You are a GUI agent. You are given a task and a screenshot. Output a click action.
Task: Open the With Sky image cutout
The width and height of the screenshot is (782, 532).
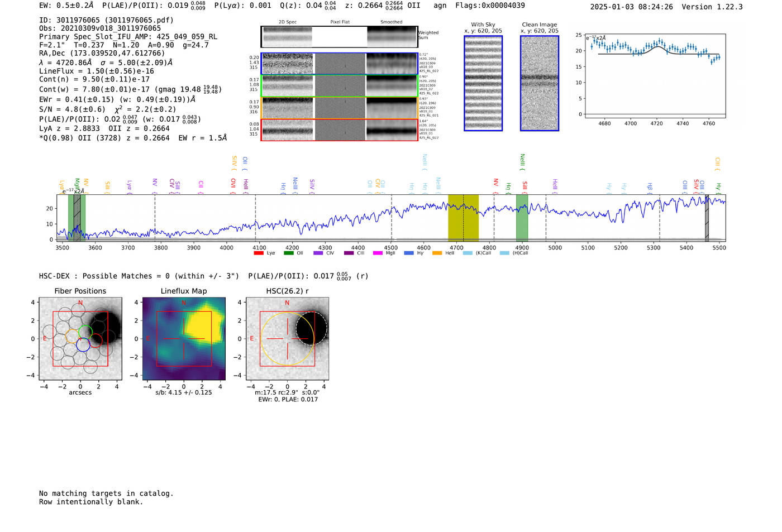pos(483,83)
